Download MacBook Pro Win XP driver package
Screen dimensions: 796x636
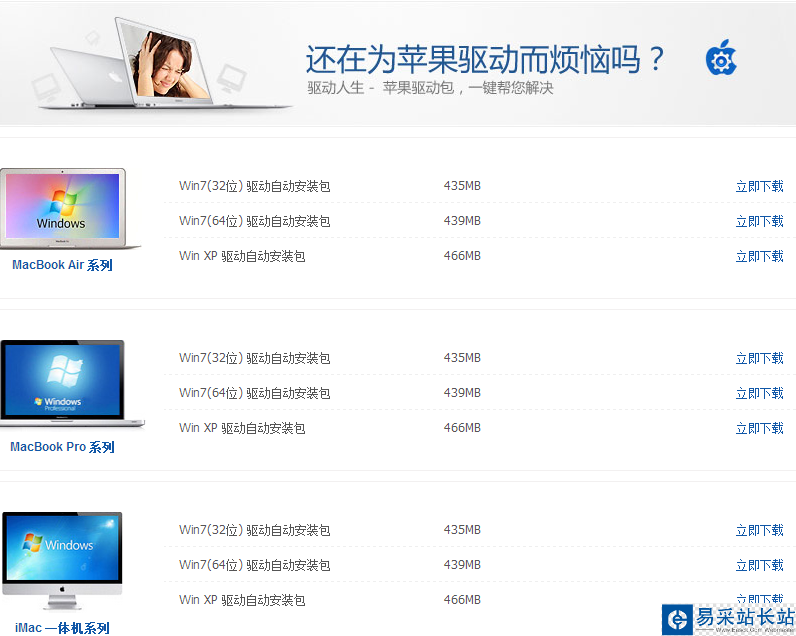point(759,428)
